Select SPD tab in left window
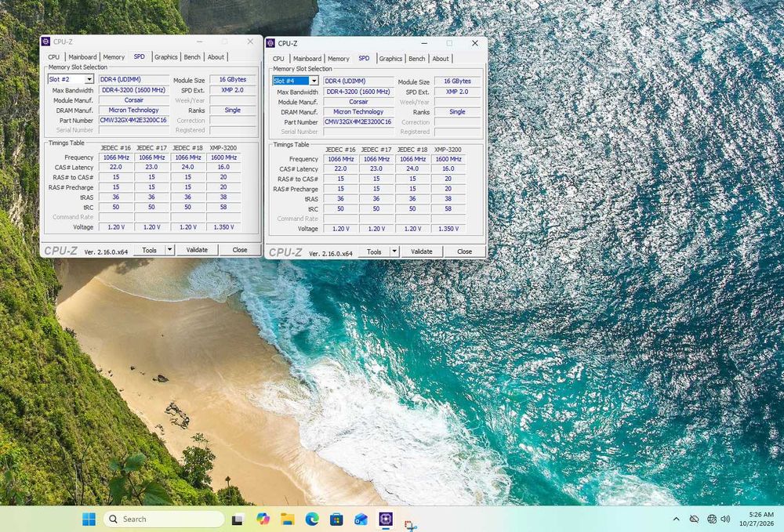This screenshot has height=532, width=784. (x=140, y=56)
